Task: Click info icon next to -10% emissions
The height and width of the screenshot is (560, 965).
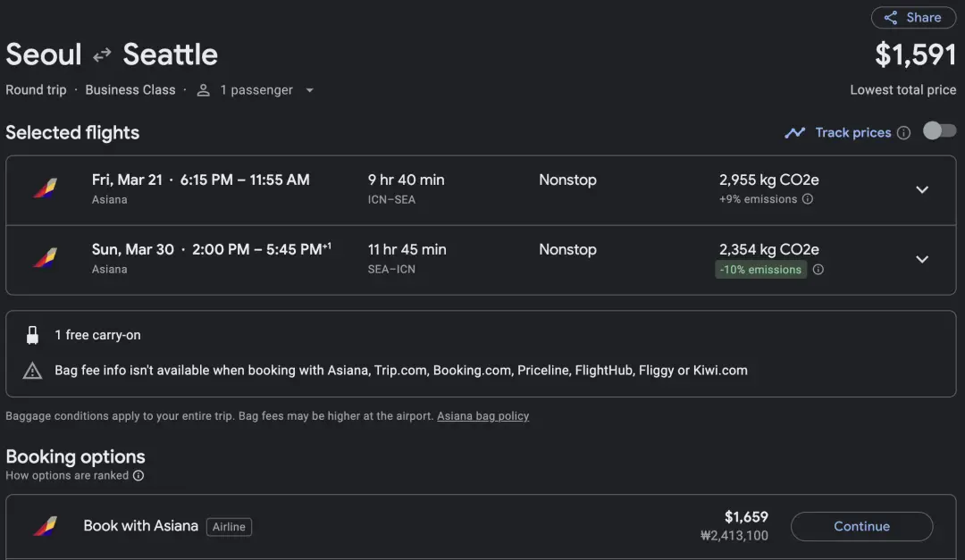Action: 818,270
